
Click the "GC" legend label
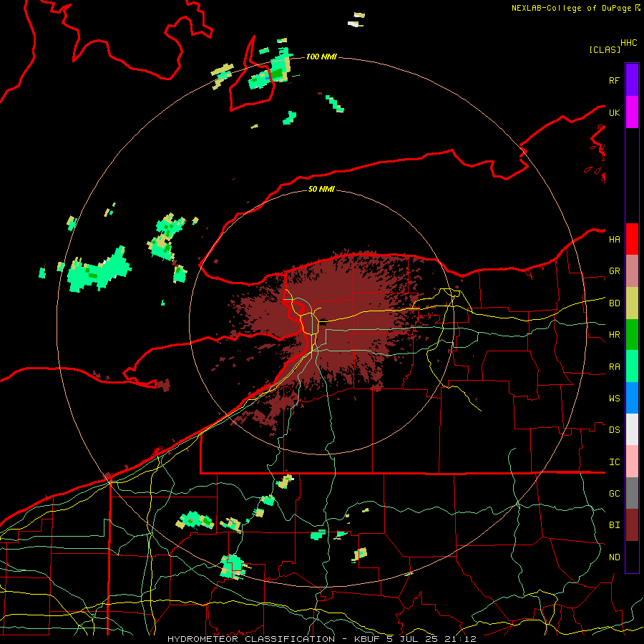615,494
